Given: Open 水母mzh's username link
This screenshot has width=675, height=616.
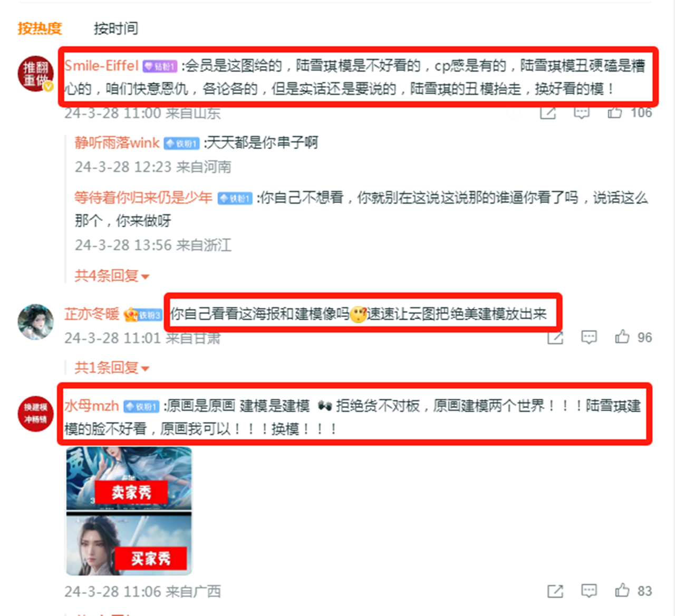Looking at the screenshot, I should pyautogui.click(x=92, y=405).
